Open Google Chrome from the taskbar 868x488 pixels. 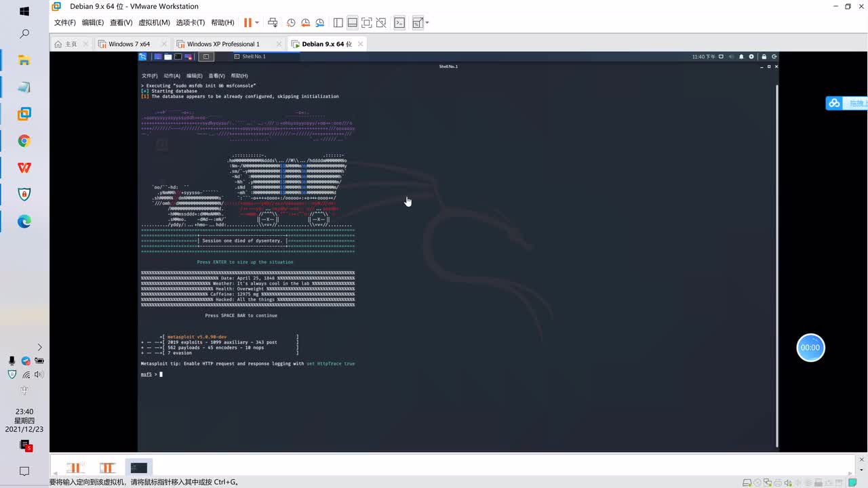click(24, 141)
